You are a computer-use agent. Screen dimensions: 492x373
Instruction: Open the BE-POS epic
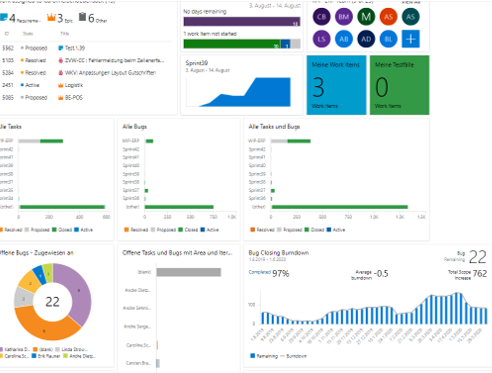[74, 98]
